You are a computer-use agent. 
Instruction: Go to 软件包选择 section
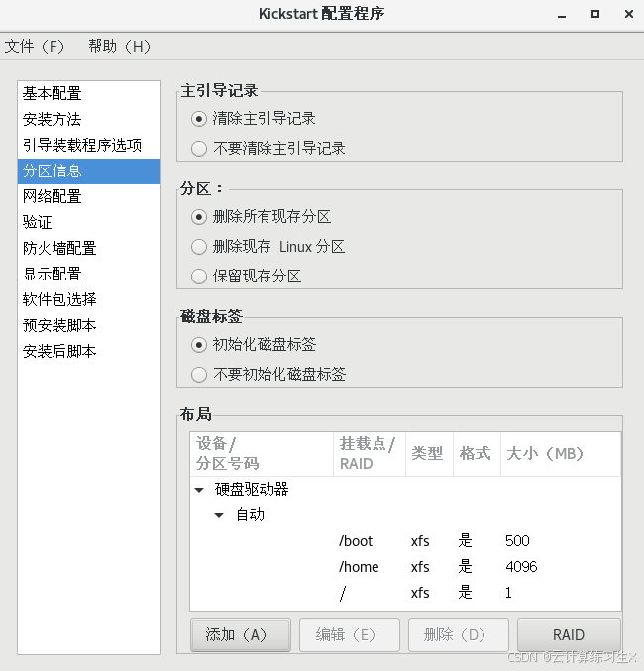click(x=88, y=300)
